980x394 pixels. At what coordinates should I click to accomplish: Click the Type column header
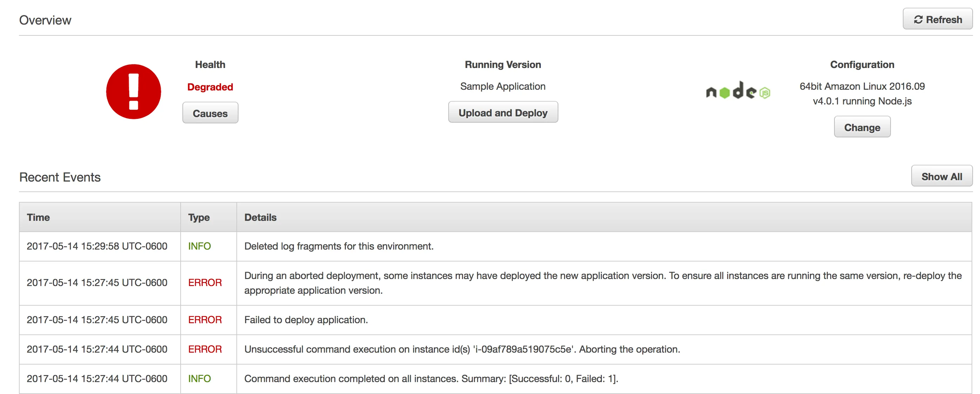(x=199, y=217)
